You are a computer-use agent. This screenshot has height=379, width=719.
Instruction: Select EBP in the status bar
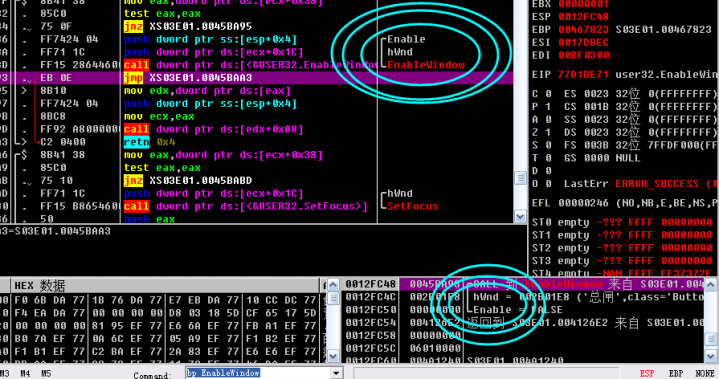click(x=676, y=374)
